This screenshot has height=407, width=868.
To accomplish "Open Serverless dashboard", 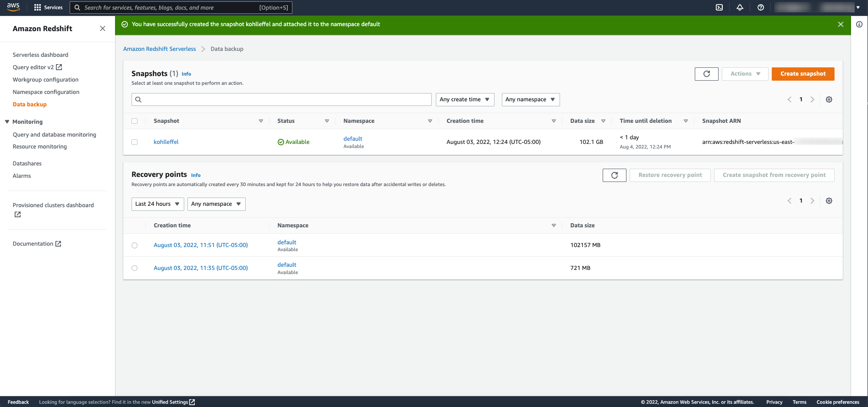I will [40, 55].
